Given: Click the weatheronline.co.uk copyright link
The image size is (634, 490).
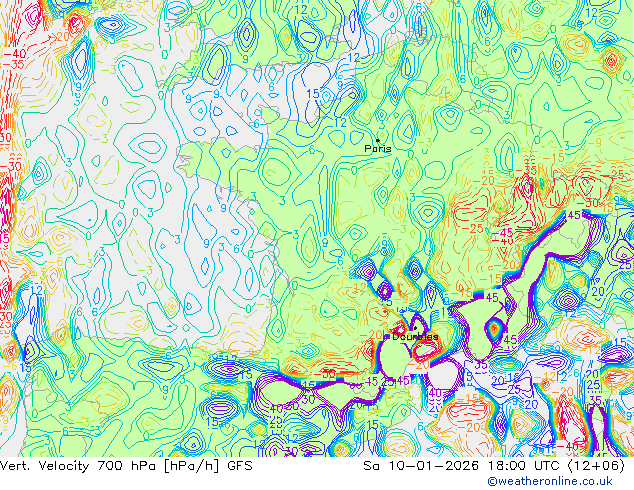Looking at the screenshot, I should pyautogui.click(x=550, y=481).
